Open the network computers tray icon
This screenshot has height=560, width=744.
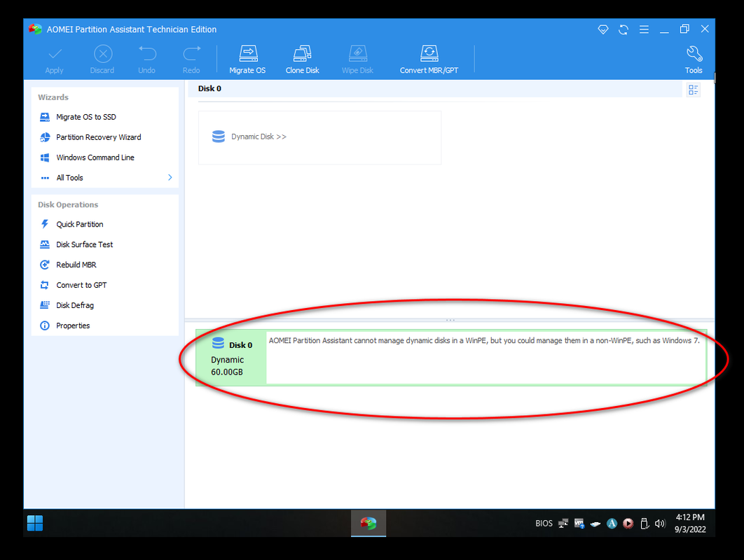(563, 524)
